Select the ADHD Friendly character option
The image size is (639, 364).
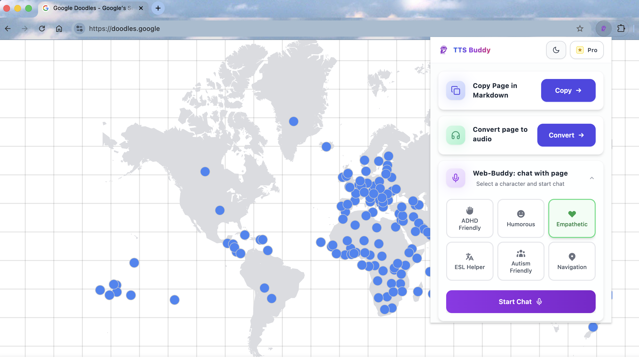[469, 218]
